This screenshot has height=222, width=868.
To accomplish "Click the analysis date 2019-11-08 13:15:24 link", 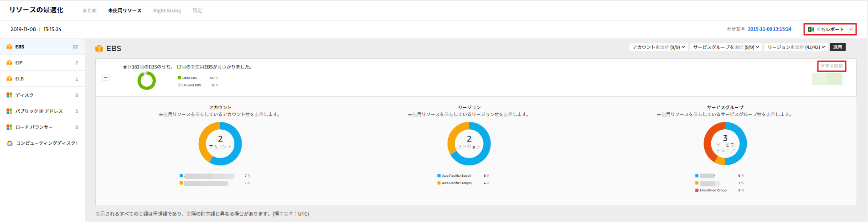I will (x=770, y=29).
